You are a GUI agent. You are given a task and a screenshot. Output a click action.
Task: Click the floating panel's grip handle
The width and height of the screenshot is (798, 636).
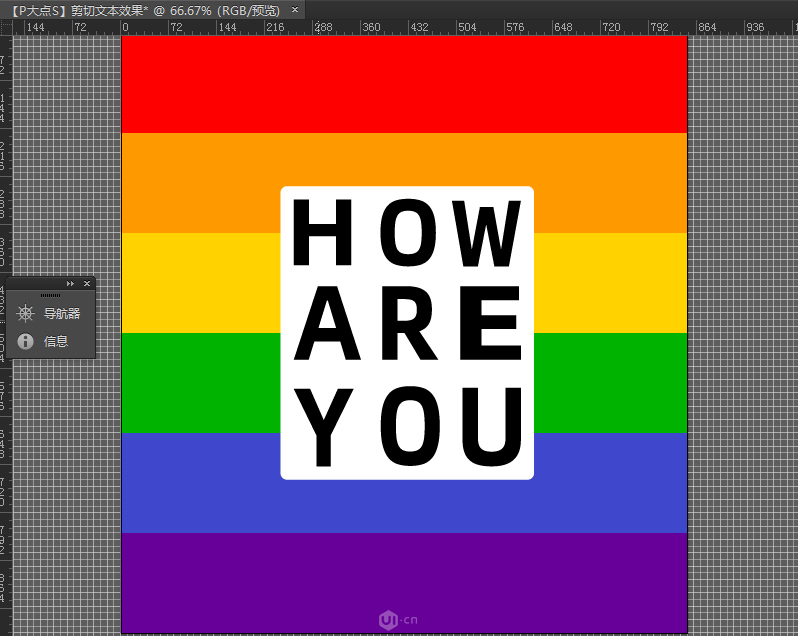[x=50, y=296]
